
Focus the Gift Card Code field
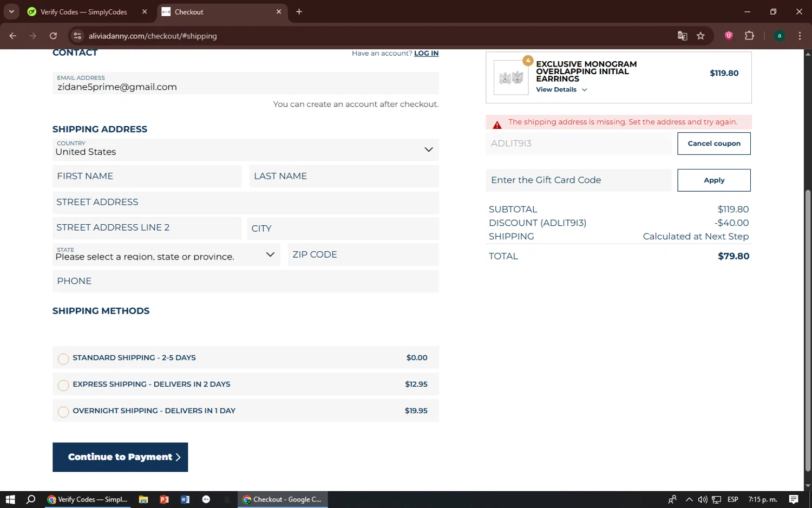(x=579, y=180)
